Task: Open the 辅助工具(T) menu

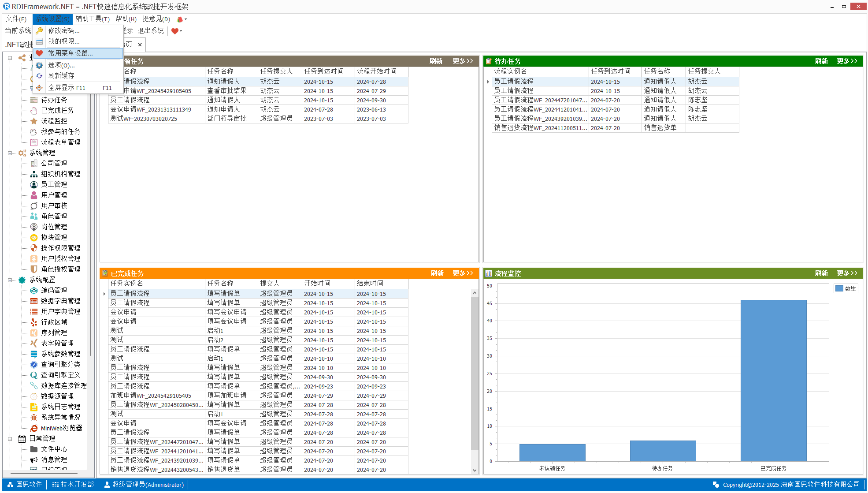Action: click(x=92, y=19)
